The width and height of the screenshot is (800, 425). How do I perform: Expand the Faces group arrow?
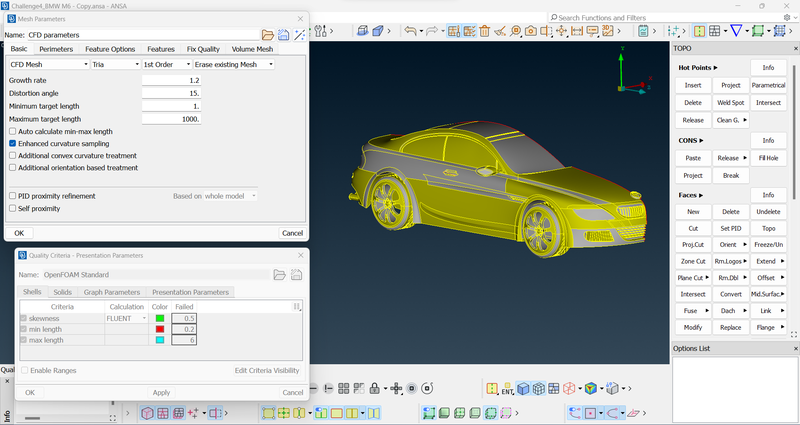tap(702, 195)
